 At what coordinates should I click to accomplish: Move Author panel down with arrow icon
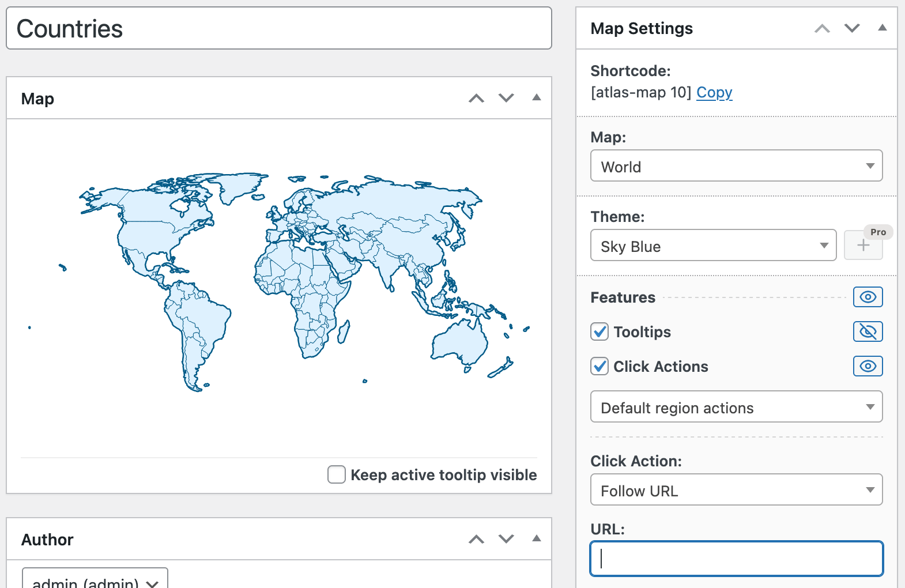[x=506, y=539]
